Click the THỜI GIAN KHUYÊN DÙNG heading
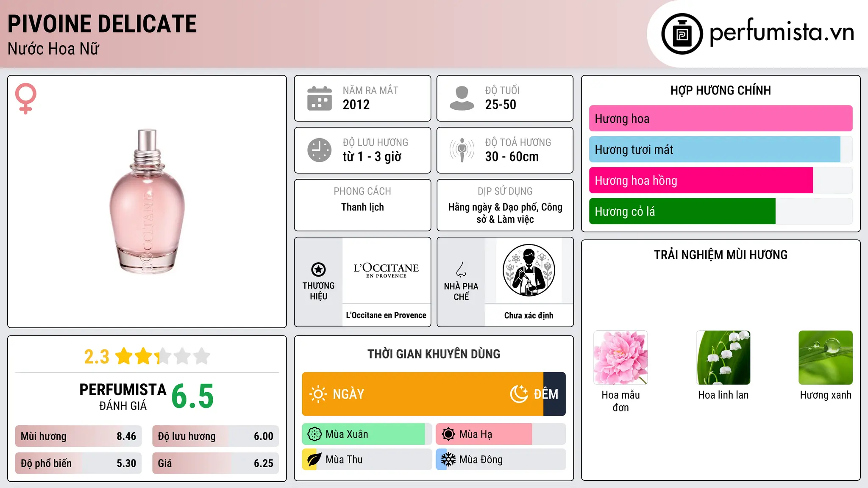 (434, 354)
